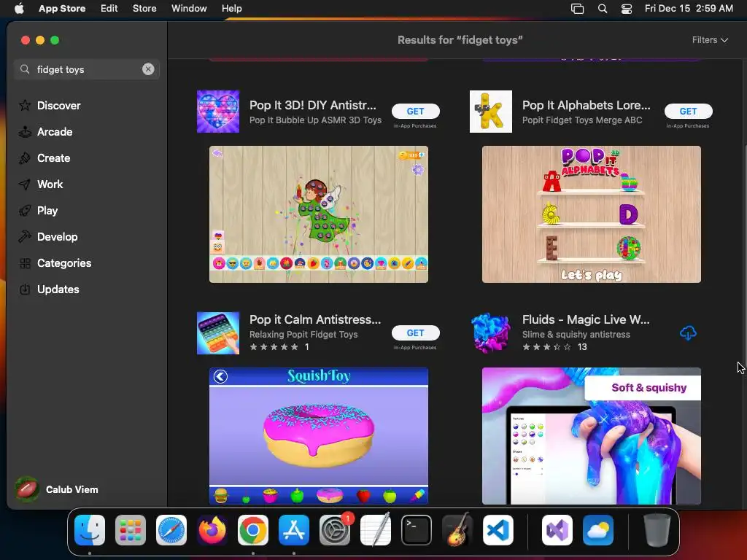Open Control Center in menu bar
747x560 pixels.
coord(627,8)
